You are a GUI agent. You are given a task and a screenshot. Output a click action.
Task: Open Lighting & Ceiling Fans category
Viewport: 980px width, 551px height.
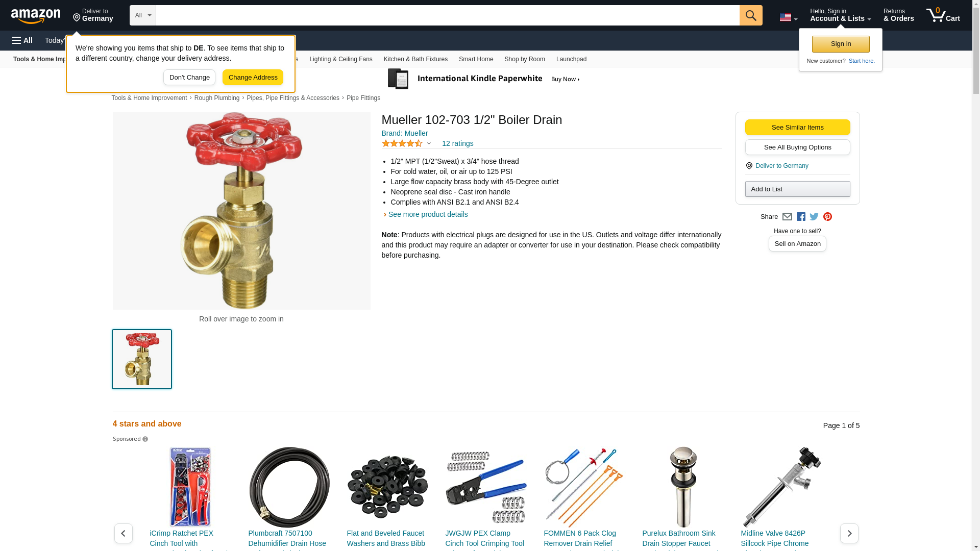[340, 59]
